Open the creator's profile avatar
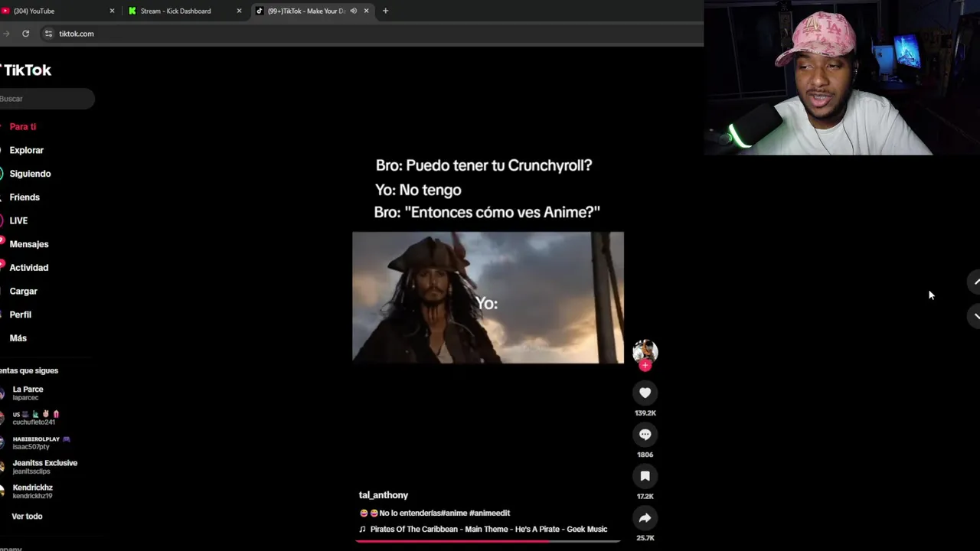The height and width of the screenshot is (551, 980). (x=645, y=351)
